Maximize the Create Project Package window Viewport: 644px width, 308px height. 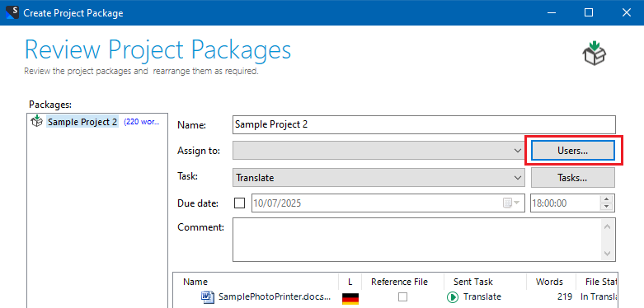pos(589,12)
